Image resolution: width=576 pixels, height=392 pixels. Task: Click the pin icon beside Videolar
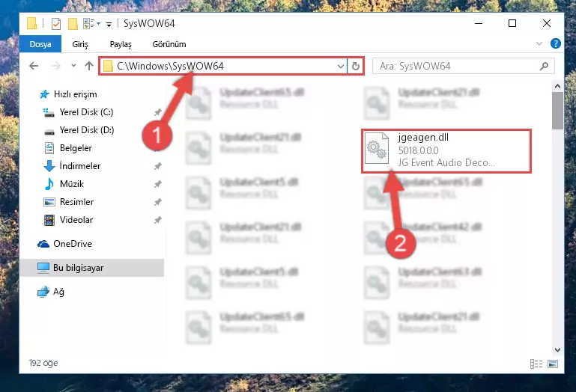click(x=157, y=220)
